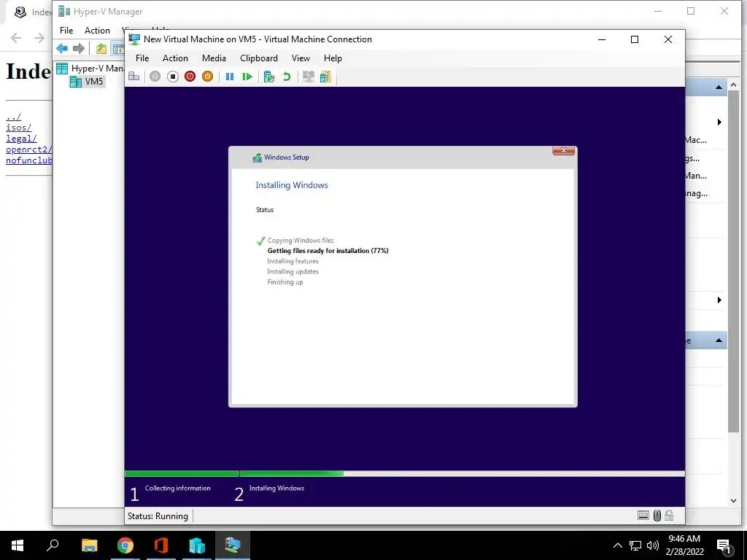Click the Actions pane scrollbar down arrow

coord(734,500)
